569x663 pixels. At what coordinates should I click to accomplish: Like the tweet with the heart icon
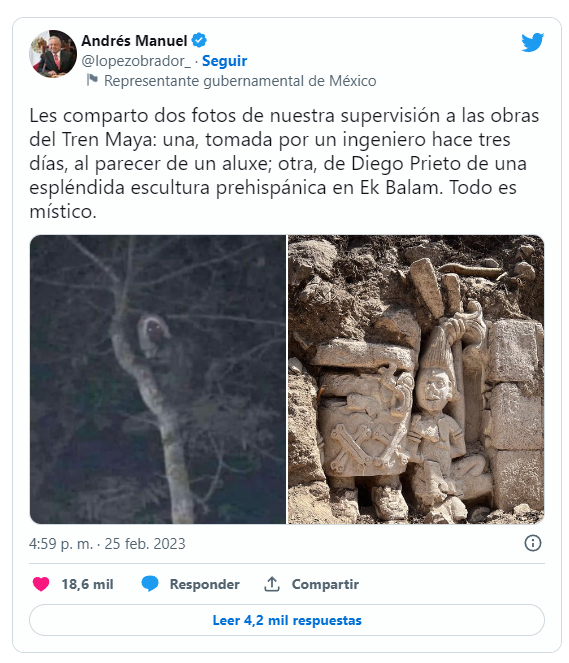41,584
